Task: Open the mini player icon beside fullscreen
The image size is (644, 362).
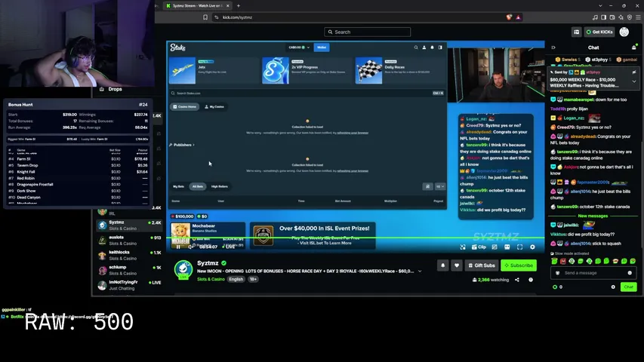Action: 507,247
